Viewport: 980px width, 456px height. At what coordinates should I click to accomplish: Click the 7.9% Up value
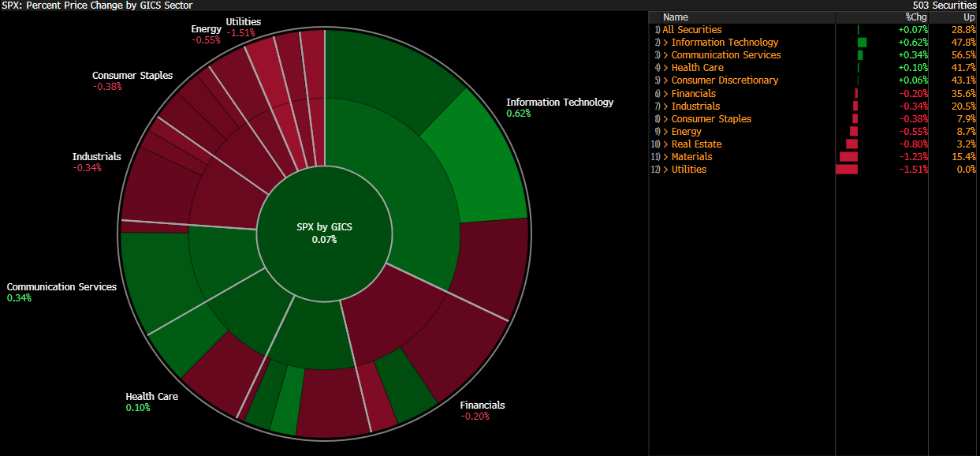click(x=966, y=119)
